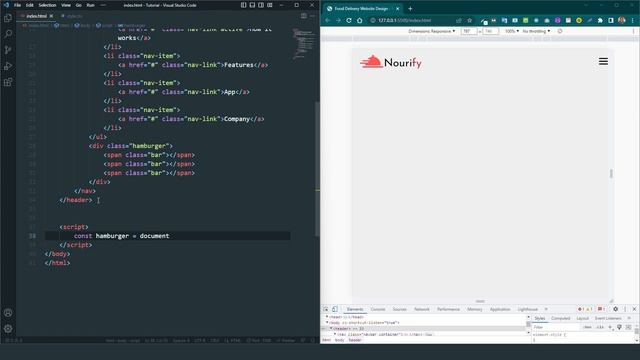Click the share page icon in address bar
The height and width of the screenshot is (360, 640).
[459, 20]
